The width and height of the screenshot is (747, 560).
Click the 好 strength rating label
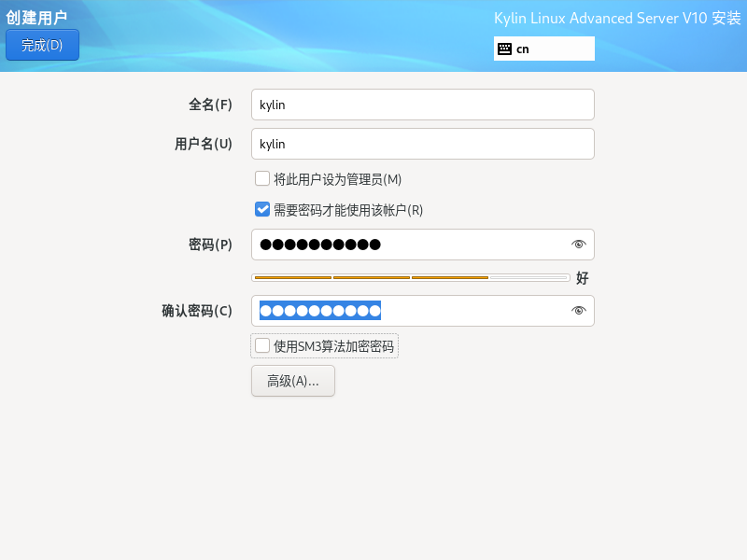[583, 277]
